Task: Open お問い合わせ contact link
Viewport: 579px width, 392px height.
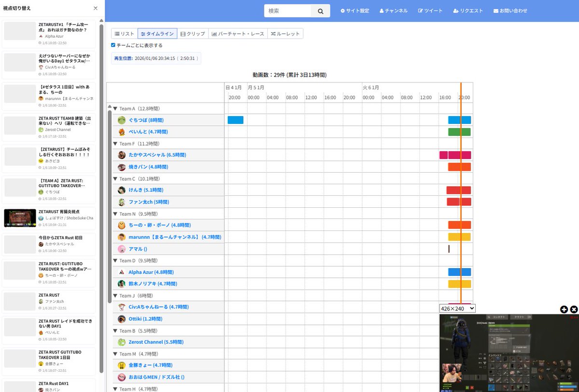Action: (x=510, y=11)
